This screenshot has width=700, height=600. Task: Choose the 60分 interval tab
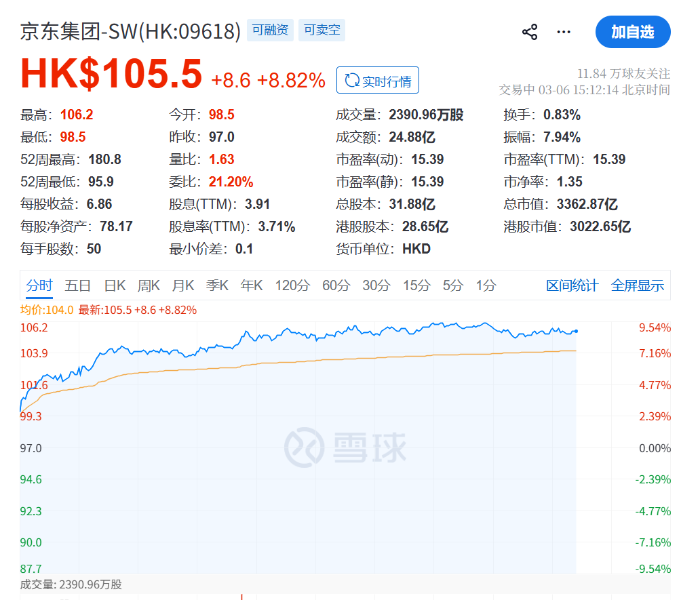coord(336,285)
